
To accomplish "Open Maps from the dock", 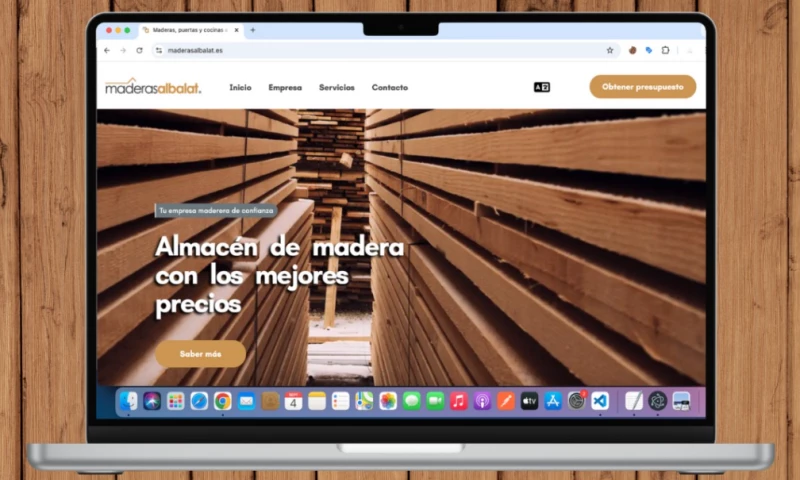I will 364,401.
